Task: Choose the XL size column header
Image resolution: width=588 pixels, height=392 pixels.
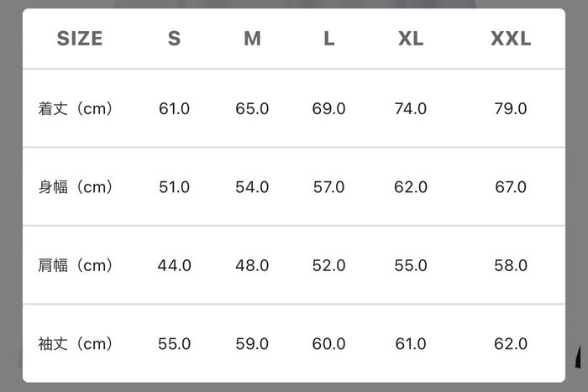Action: tap(411, 39)
